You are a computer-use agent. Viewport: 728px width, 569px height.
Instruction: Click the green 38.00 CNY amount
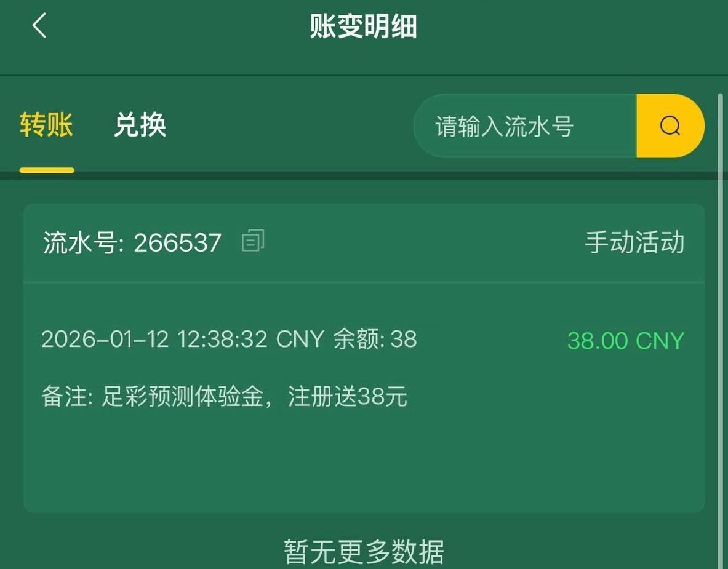pos(626,341)
